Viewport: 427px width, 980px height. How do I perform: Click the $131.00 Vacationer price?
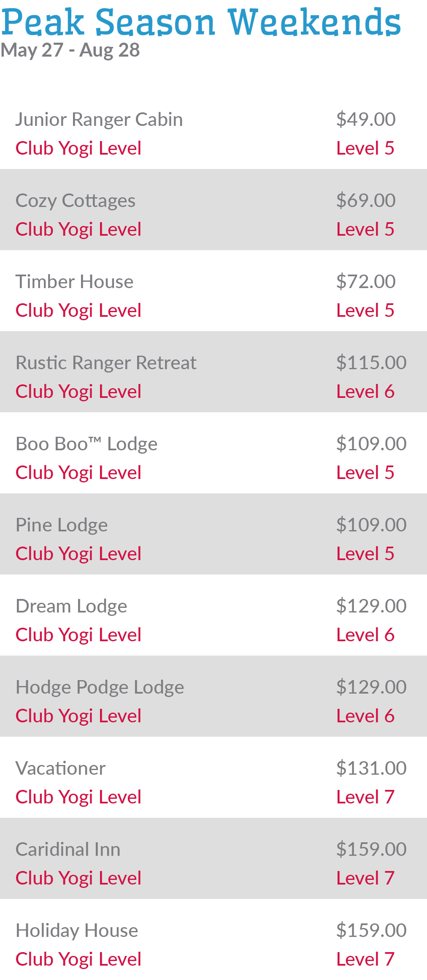(x=371, y=768)
